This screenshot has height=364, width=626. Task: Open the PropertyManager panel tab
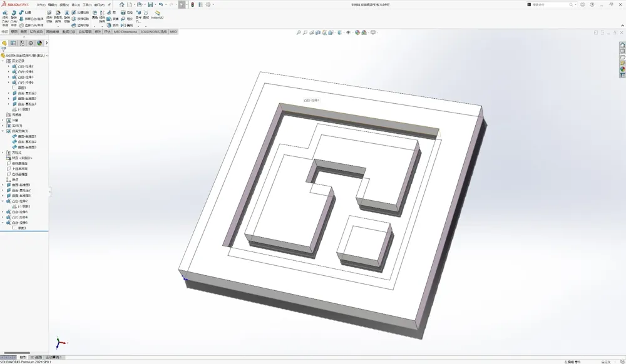click(13, 43)
